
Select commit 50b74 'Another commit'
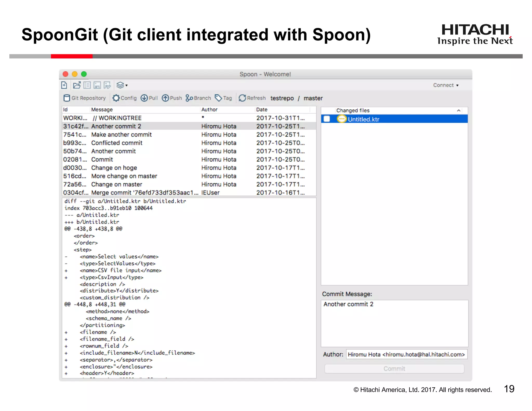coord(189,151)
